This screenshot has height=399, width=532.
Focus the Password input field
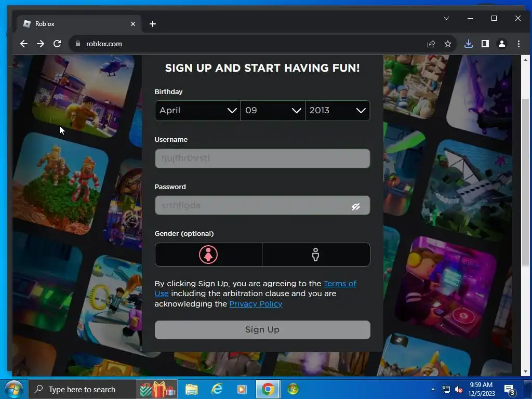(x=262, y=205)
